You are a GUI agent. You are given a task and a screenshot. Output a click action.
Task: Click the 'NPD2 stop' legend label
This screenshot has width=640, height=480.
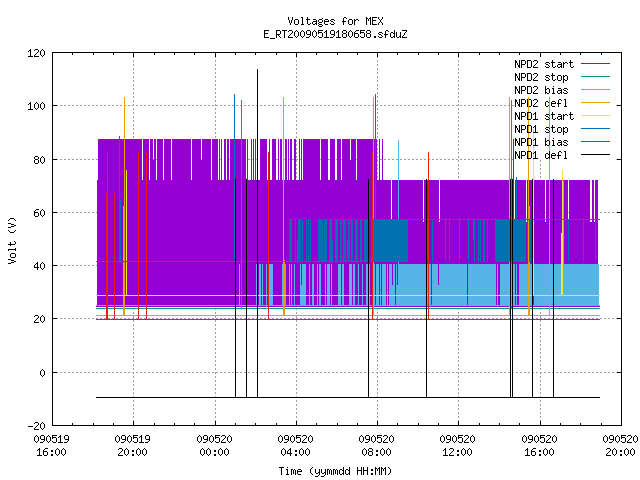pyautogui.click(x=541, y=77)
